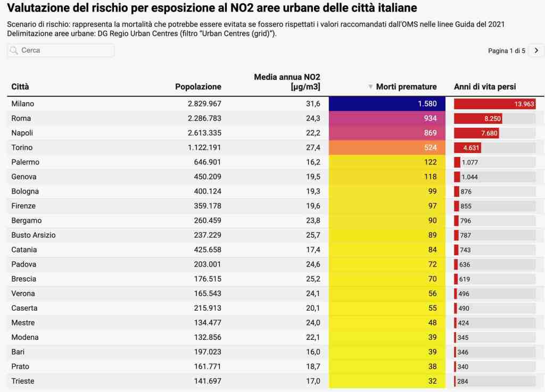Image resolution: width=545 pixels, height=392 pixels.
Task: Click Genova's population value 450.209
Action: click(204, 177)
